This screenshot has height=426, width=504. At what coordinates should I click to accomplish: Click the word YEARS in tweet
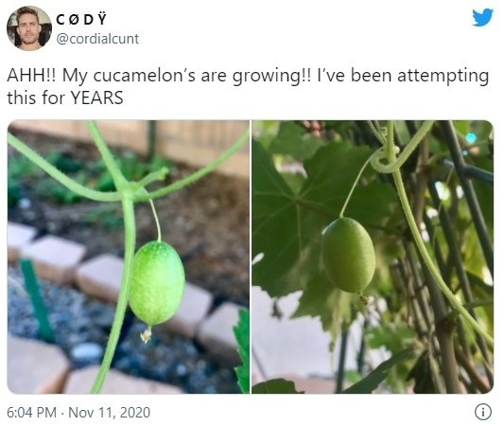tap(96, 98)
